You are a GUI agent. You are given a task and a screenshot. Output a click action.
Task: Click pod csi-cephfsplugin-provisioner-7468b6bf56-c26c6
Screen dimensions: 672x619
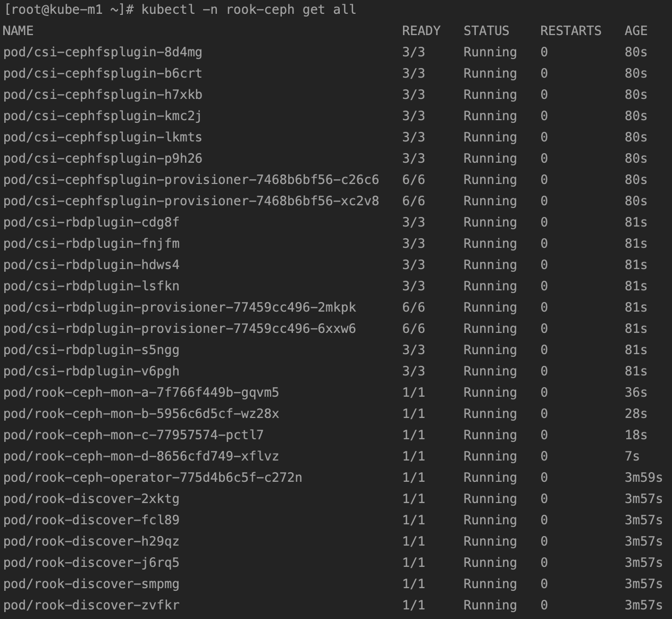click(x=191, y=180)
